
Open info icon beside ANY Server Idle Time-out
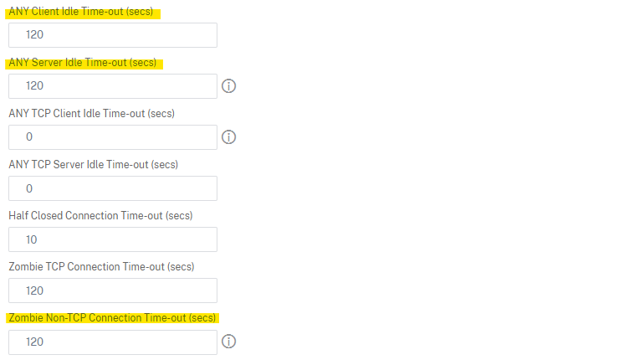click(229, 86)
